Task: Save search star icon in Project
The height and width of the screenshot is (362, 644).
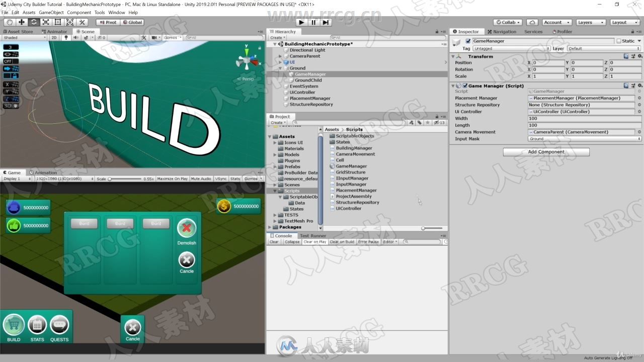Action: (x=427, y=123)
